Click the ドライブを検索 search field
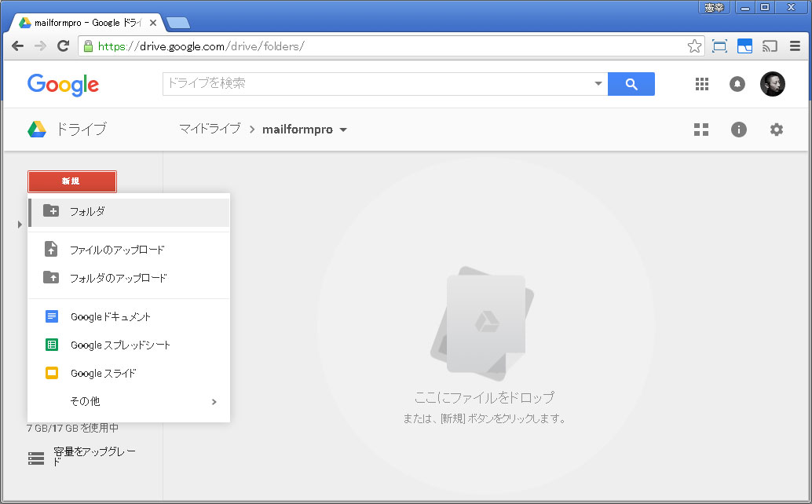The image size is (812, 504). (377, 84)
